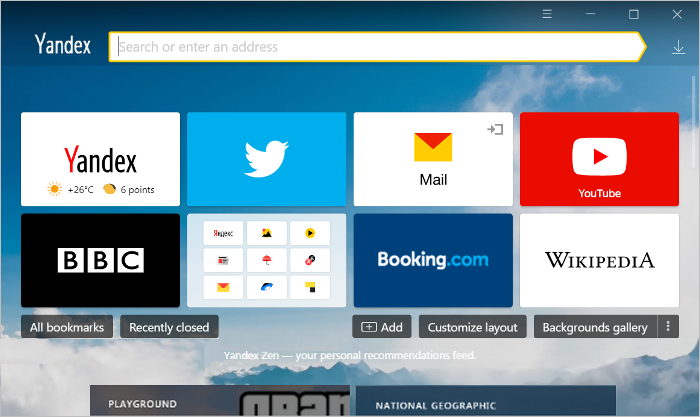Open the YouTube tile
The width and height of the screenshot is (700, 417).
pos(599,159)
